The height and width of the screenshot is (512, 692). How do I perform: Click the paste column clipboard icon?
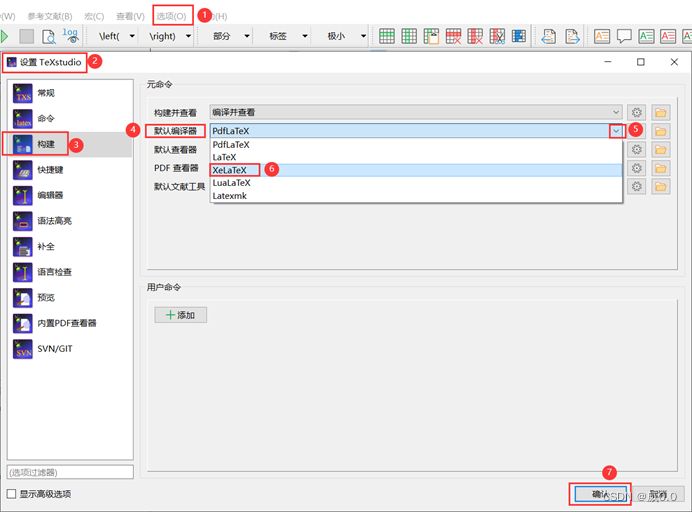[431, 36]
